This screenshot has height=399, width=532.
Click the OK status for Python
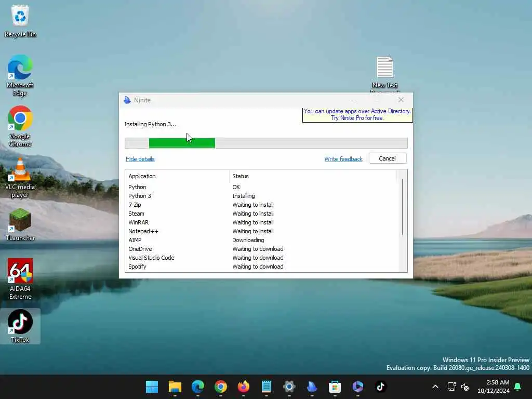coord(236,187)
